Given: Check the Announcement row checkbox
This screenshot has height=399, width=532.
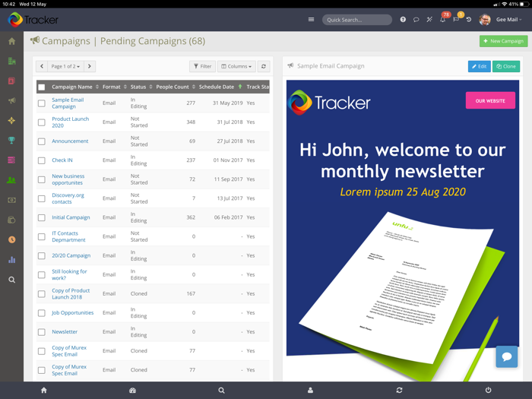Looking at the screenshot, I should point(42,141).
